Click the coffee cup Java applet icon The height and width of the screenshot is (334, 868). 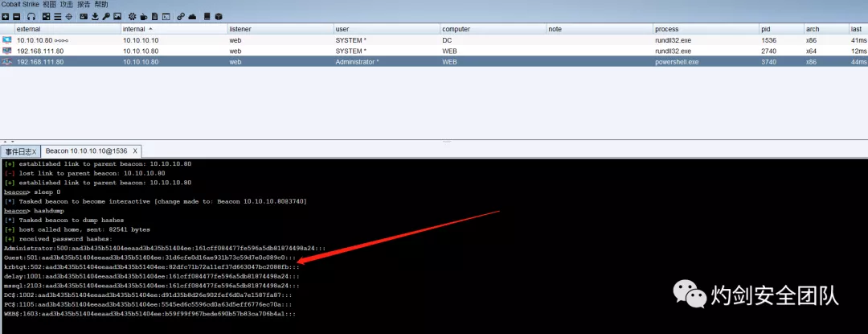point(144,17)
